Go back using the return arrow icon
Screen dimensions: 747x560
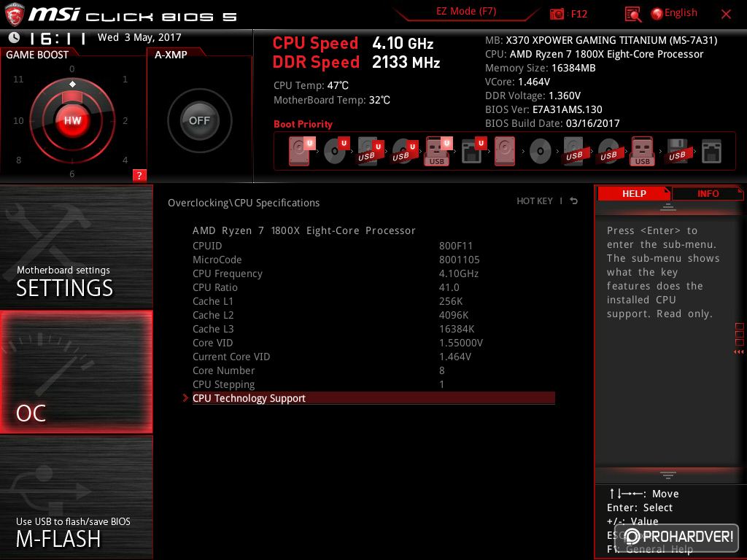[574, 201]
